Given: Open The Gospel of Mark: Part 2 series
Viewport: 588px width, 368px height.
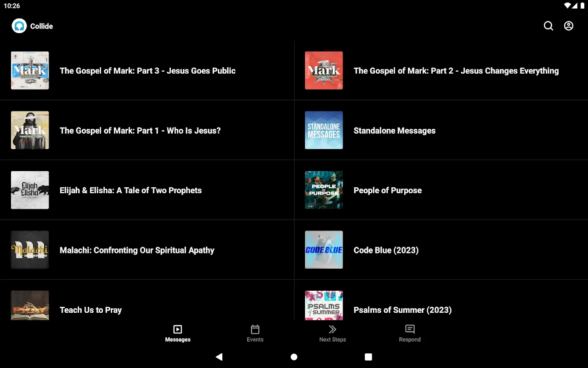Looking at the screenshot, I should tap(456, 71).
